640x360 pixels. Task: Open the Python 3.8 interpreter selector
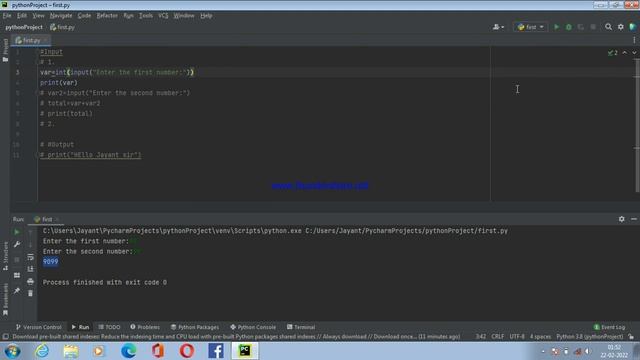pos(589,337)
